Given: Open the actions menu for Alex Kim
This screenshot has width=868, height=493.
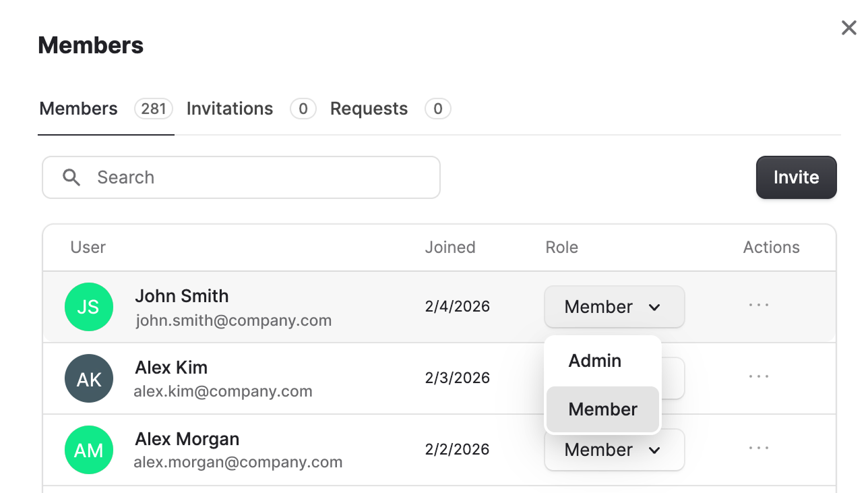Looking at the screenshot, I should [758, 378].
